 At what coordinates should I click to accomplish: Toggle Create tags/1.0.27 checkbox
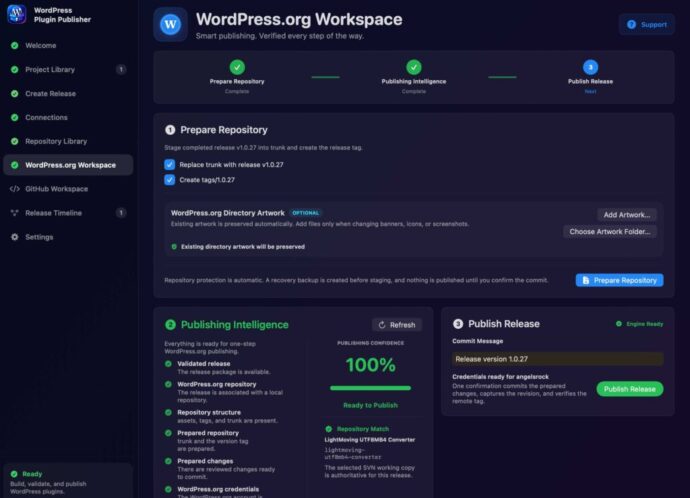pos(169,179)
